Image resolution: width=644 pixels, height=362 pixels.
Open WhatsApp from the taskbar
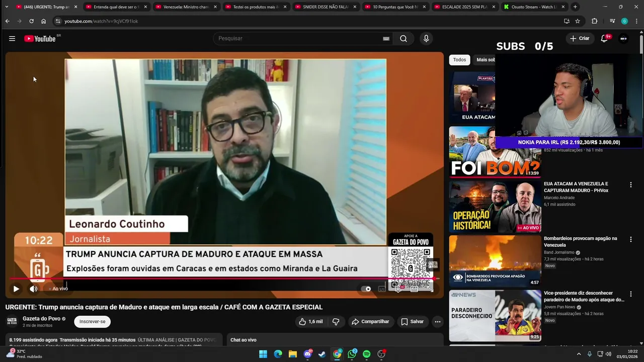[352, 354]
